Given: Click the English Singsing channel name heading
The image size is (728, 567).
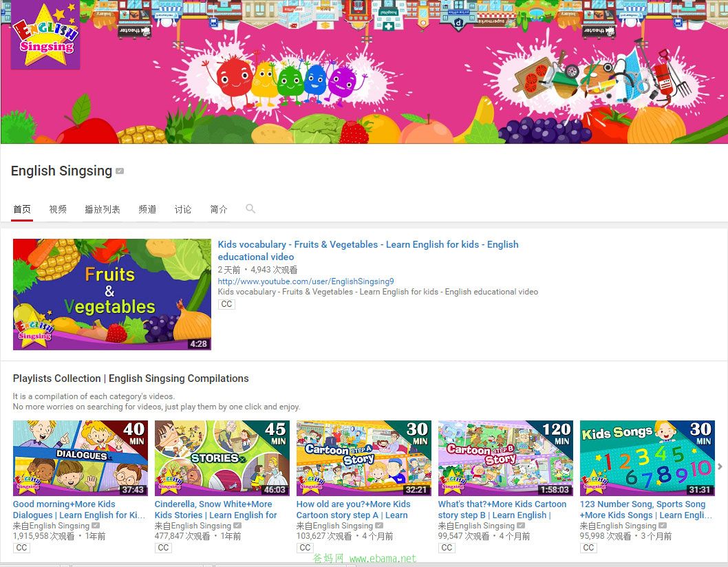Looking at the screenshot, I should (62, 171).
